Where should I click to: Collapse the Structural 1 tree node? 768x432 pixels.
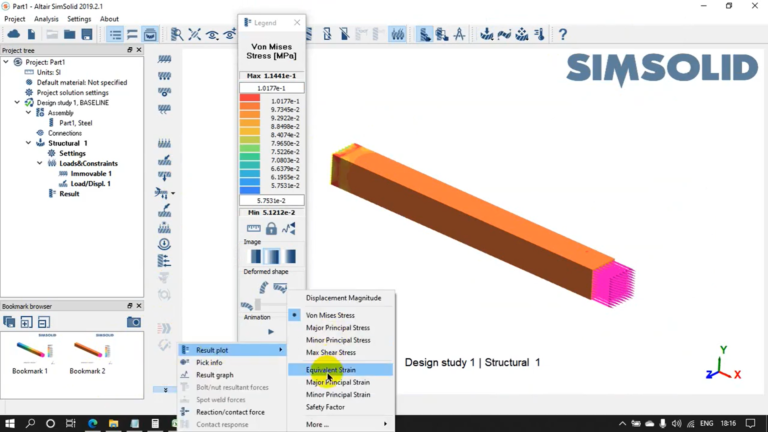(x=28, y=143)
